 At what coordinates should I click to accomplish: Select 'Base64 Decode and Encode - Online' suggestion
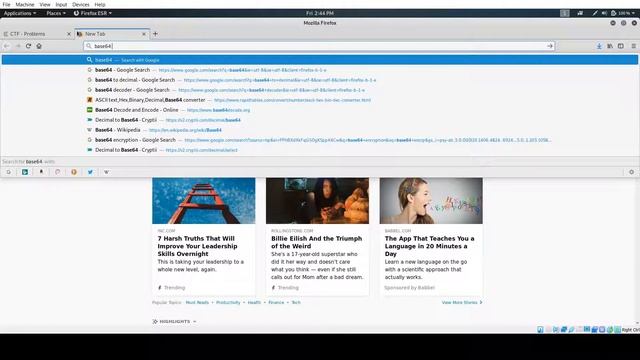(320, 110)
